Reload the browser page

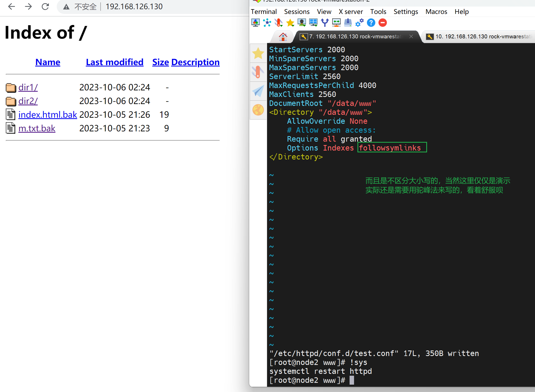point(45,7)
